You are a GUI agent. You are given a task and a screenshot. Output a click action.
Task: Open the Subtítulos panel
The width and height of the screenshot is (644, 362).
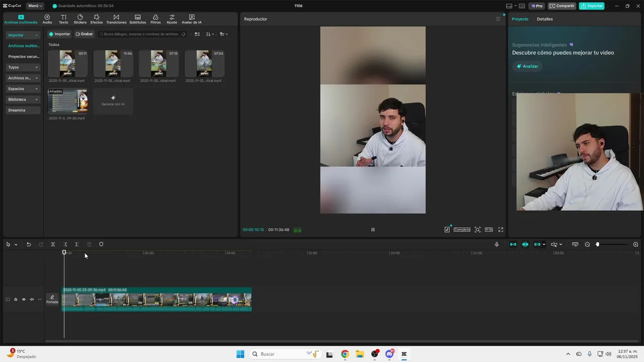(x=138, y=19)
